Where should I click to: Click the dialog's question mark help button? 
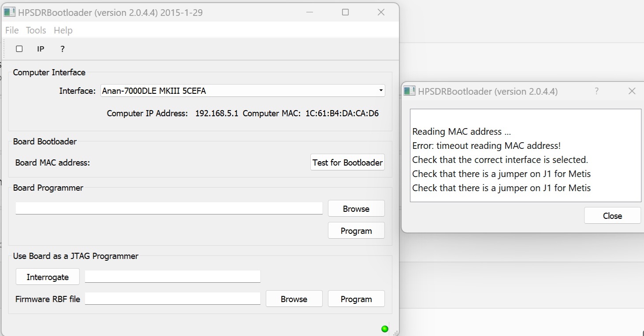click(x=596, y=91)
